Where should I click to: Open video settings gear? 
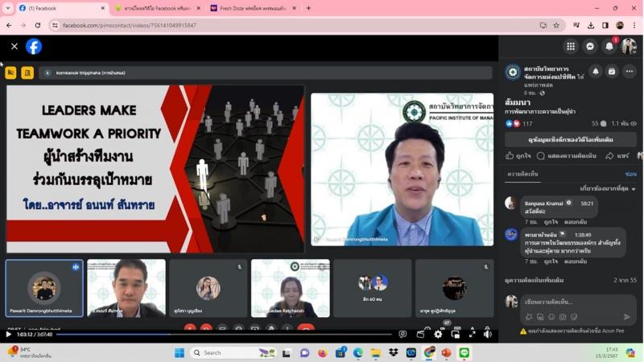[438, 334]
